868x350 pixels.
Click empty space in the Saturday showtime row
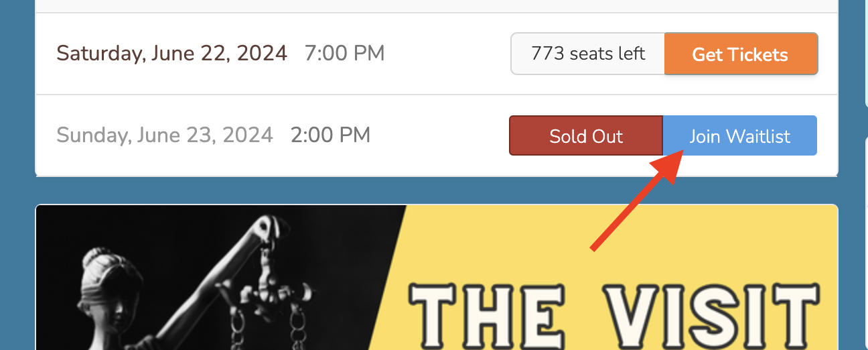[442, 54]
